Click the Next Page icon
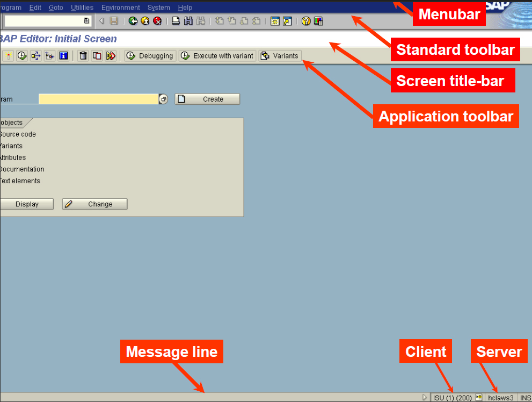 click(244, 21)
